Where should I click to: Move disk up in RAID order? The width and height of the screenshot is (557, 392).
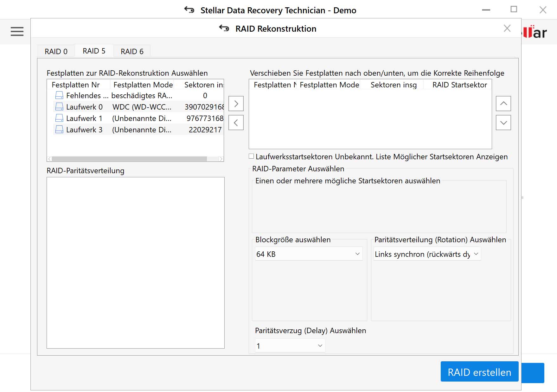pos(503,104)
